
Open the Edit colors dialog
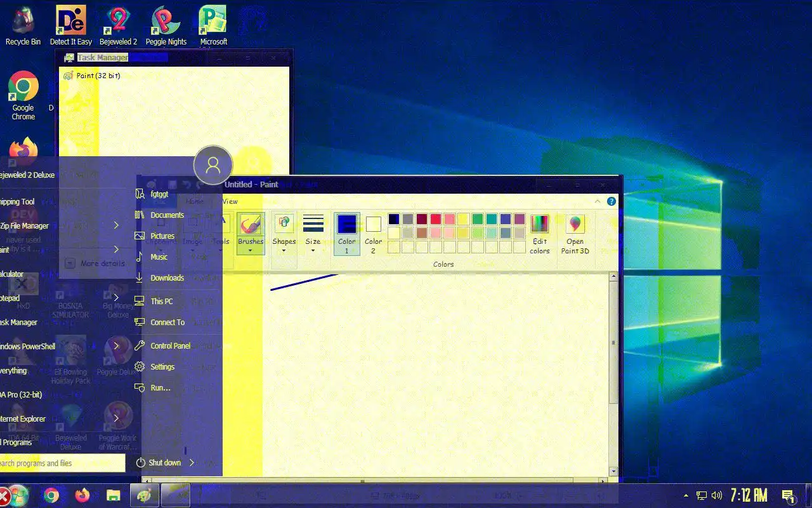point(539,234)
